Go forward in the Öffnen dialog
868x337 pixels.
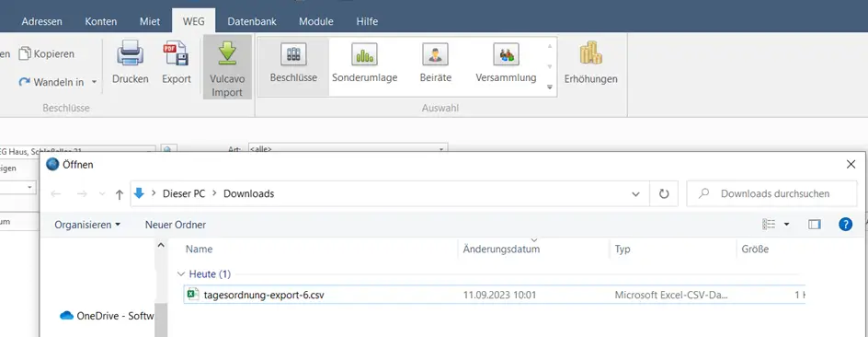(81, 194)
